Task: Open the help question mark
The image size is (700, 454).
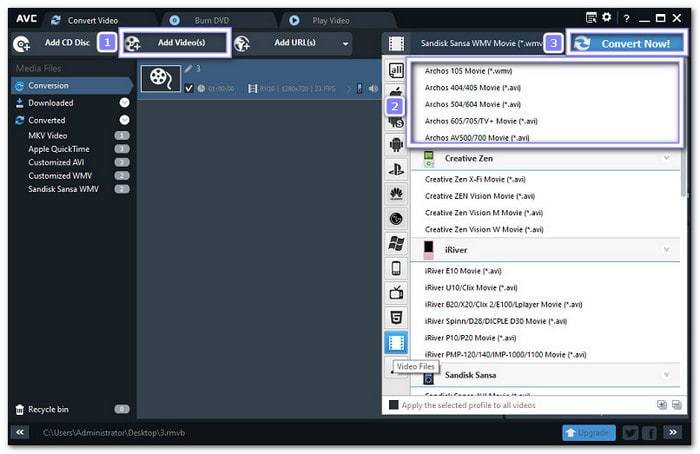Action: [x=626, y=18]
